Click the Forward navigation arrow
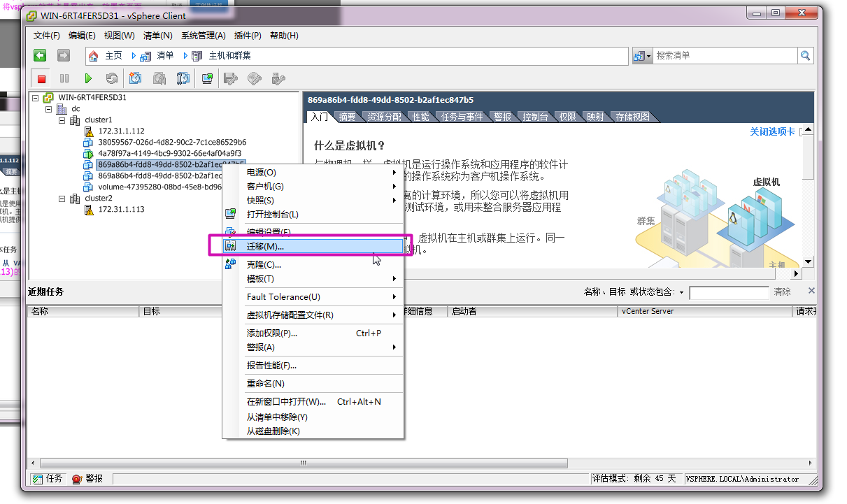 (x=64, y=56)
